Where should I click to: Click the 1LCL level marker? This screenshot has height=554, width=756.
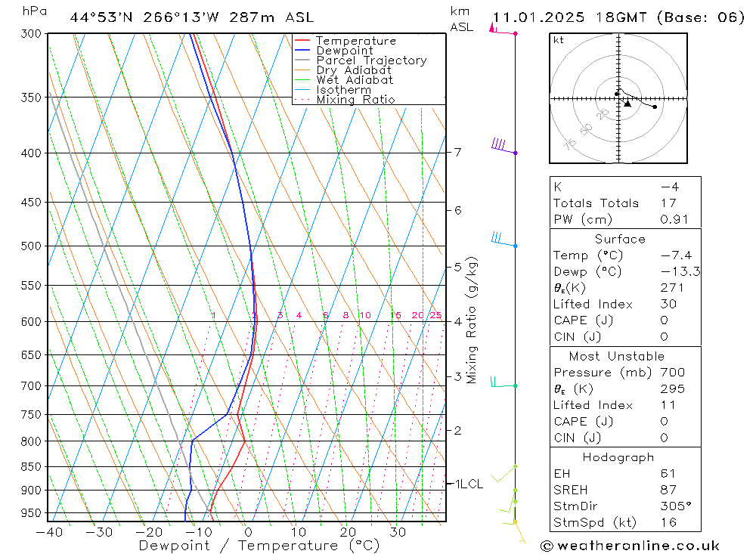(x=469, y=484)
